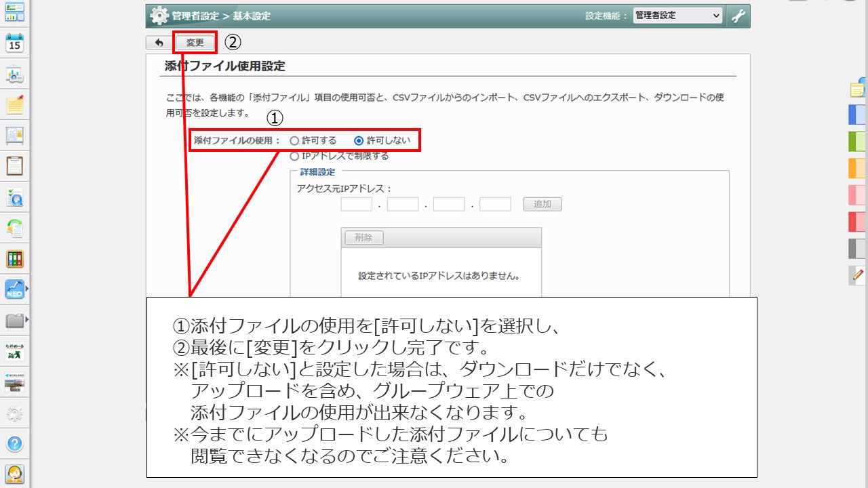The height and width of the screenshot is (488, 868).
Task: Select the orange color tab
Action: point(857,168)
